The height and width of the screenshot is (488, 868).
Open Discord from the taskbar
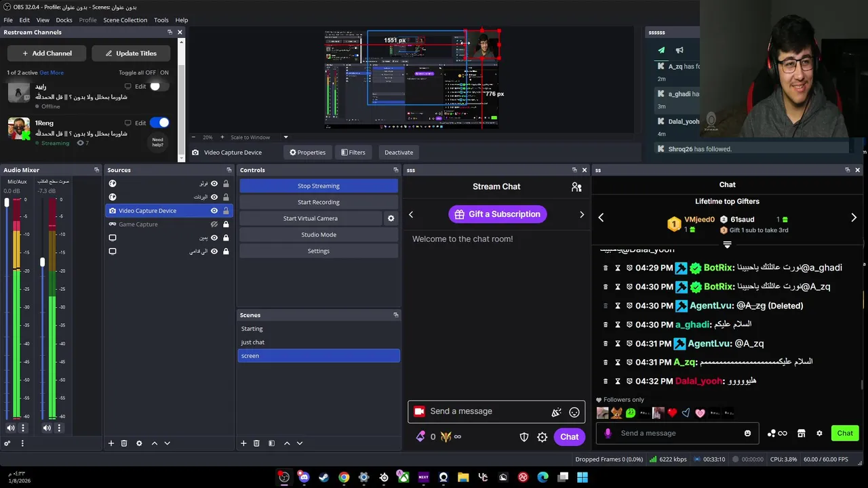click(304, 477)
